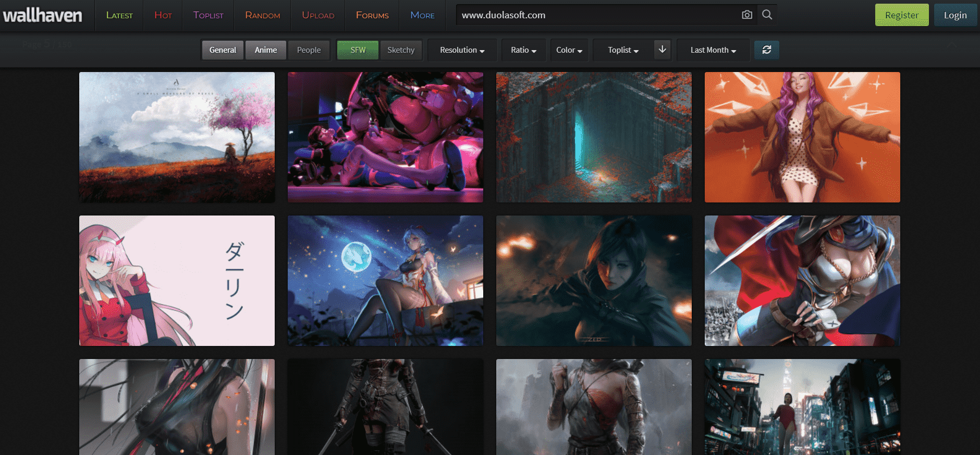Viewport: 980px width, 455px height.
Task: Open the purple-haired girl orange wallpaper
Action: point(802,137)
